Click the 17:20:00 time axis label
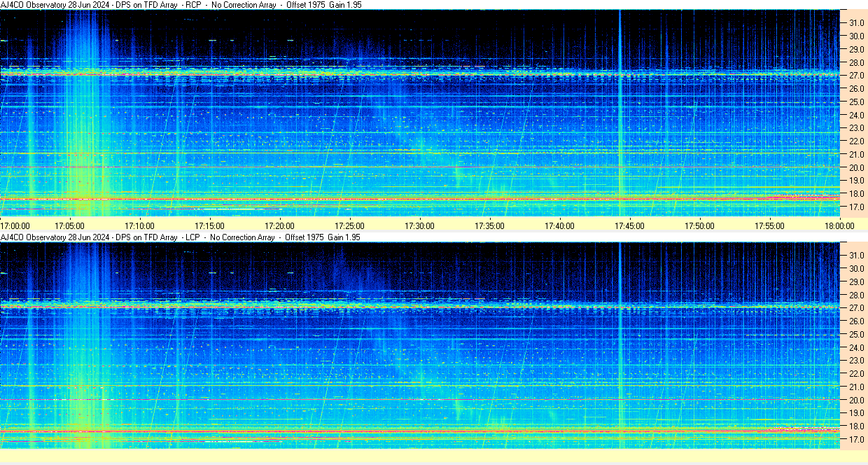Image resolution: width=868 pixels, height=465 pixels. click(x=279, y=225)
